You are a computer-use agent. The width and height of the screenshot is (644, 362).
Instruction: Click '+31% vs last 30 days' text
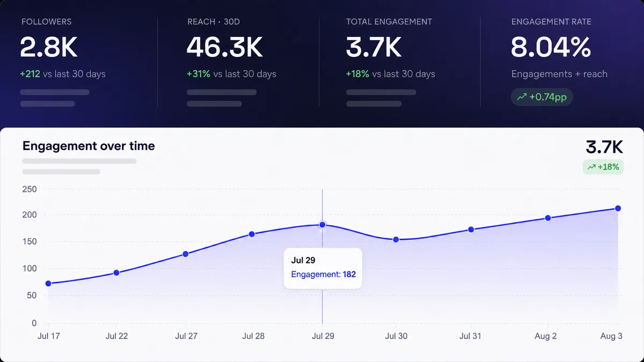point(231,74)
